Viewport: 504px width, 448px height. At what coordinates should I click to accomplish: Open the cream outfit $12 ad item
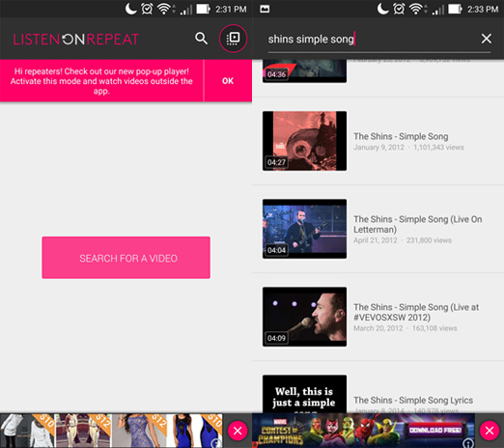[83, 431]
